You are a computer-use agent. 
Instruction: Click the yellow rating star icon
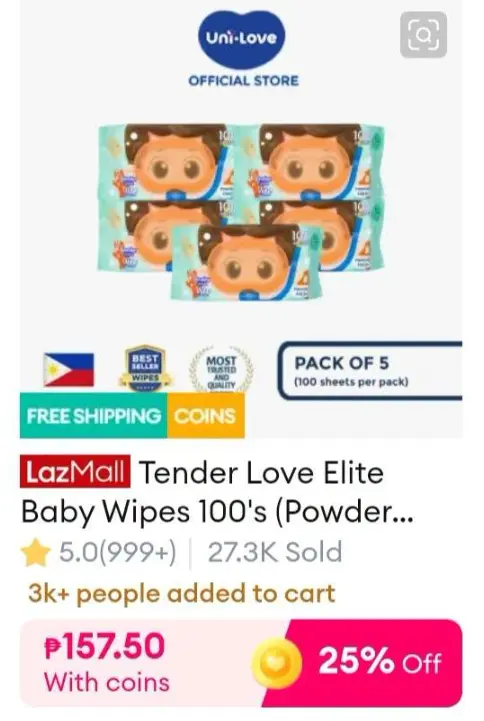pyautogui.click(x=35, y=554)
